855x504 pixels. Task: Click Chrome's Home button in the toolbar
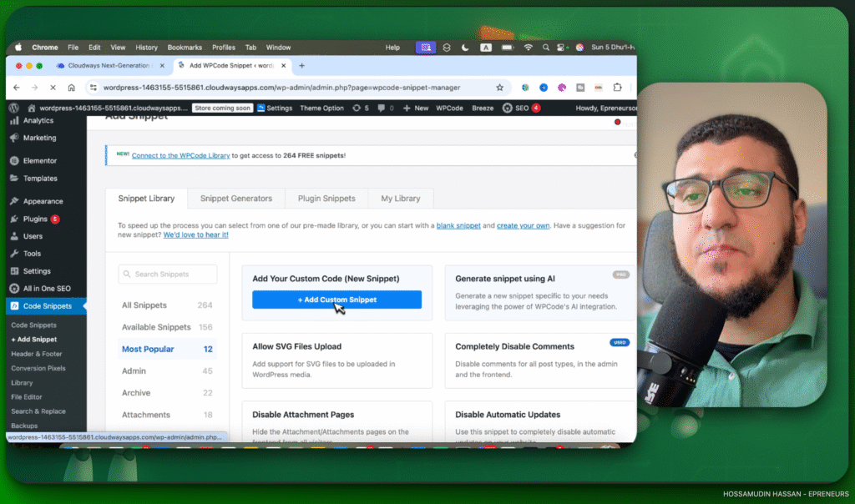tap(72, 87)
